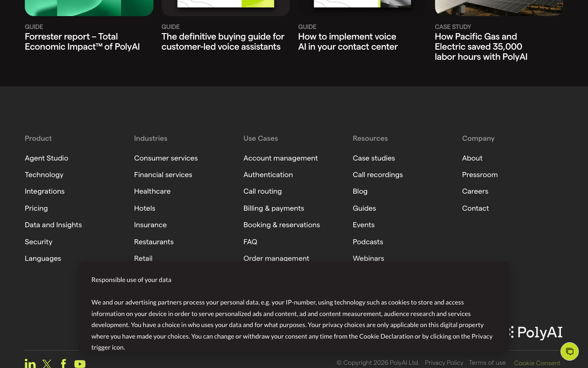Click the copyright 2026 PolyAI Ltd. text
This screenshot has height=368, width=588.
tap(378, 363)
